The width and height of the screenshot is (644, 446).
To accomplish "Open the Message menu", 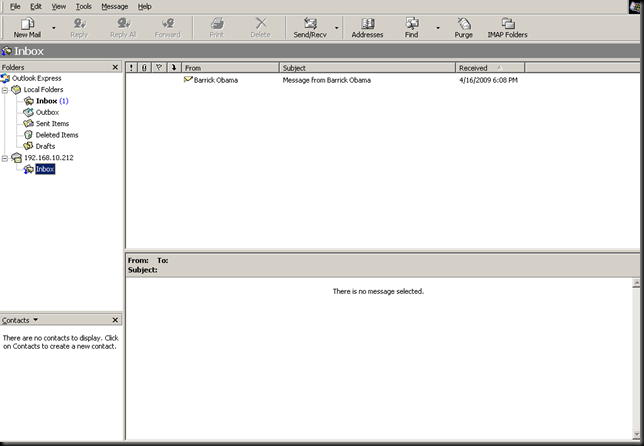I will point(115,7).
